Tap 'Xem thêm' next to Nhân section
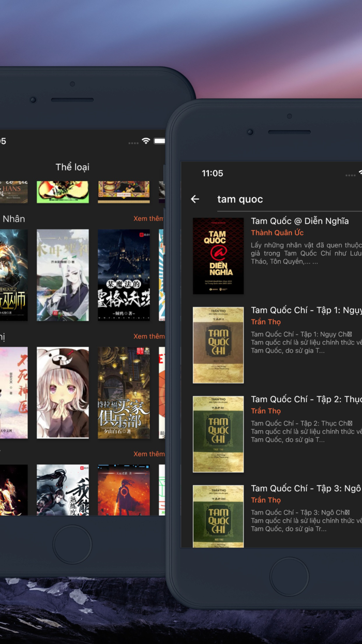Viewport: 362px width, 644px height. [149, 218]
